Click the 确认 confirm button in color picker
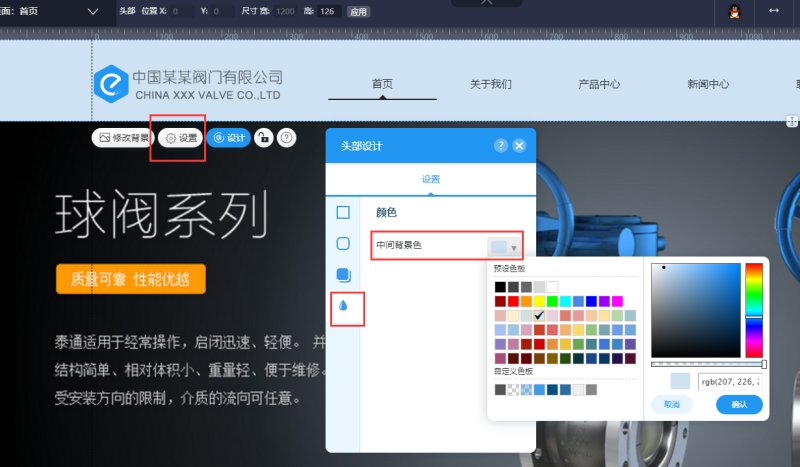Viewport: 800px width, 467px height. click(x=739, y=404)
